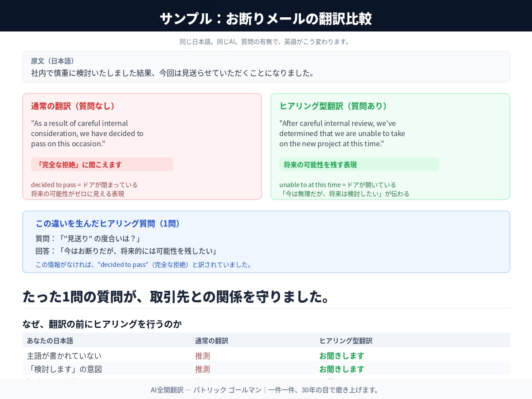The height and width of the screenshot is (399, 532).
Task: Click the note unable to at this time = ドアが開いている
Action: (x=338, y=184)
